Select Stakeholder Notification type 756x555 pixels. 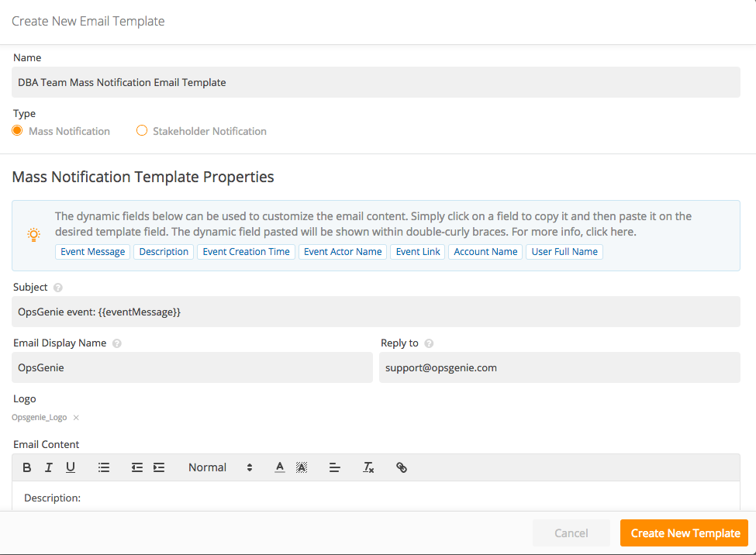142,131
